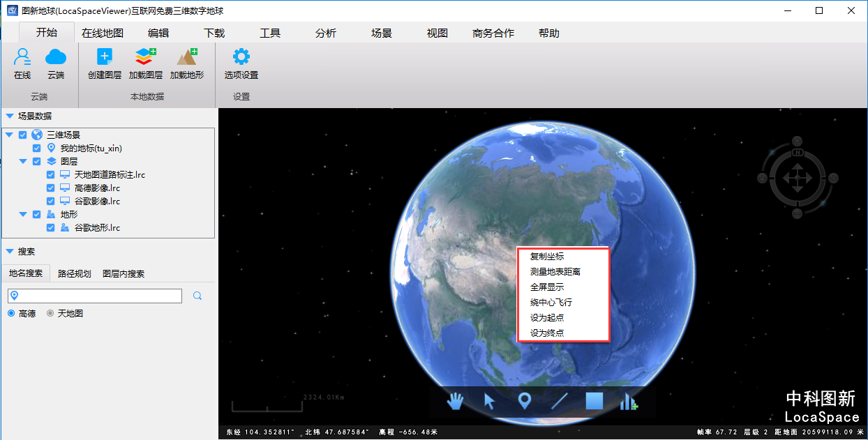Click the compass N north button
Image resolution: width=868 pixels, height=440 pixels.
click(x=797, y=152)
